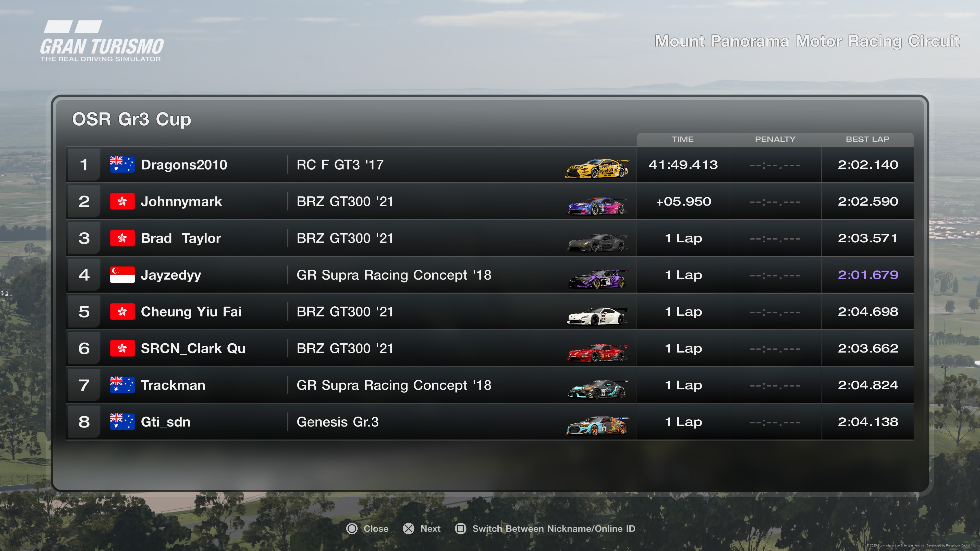
Task: Click Brad Taylor's dark grey BRZ thumbnail
Action: coord(597,243)
